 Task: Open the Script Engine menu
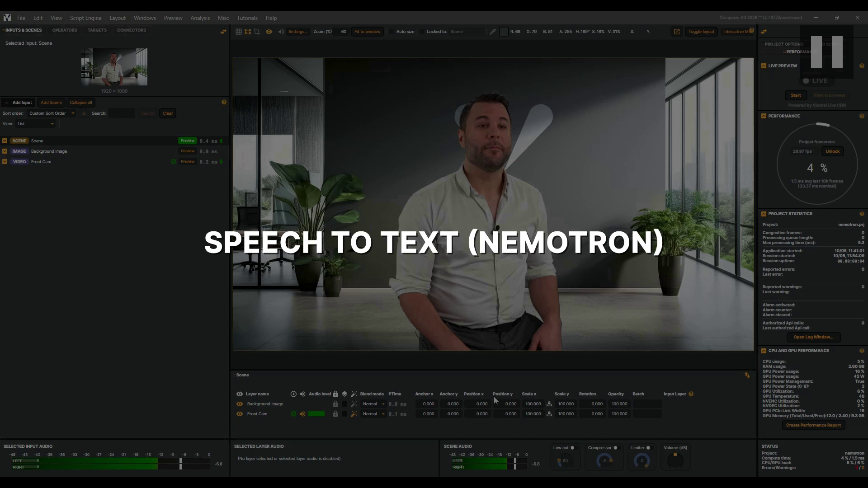click(85, 18)
